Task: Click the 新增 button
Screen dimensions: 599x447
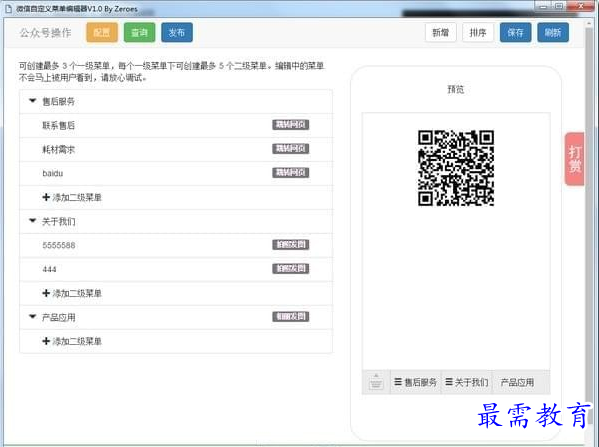Action: point(440,32)
